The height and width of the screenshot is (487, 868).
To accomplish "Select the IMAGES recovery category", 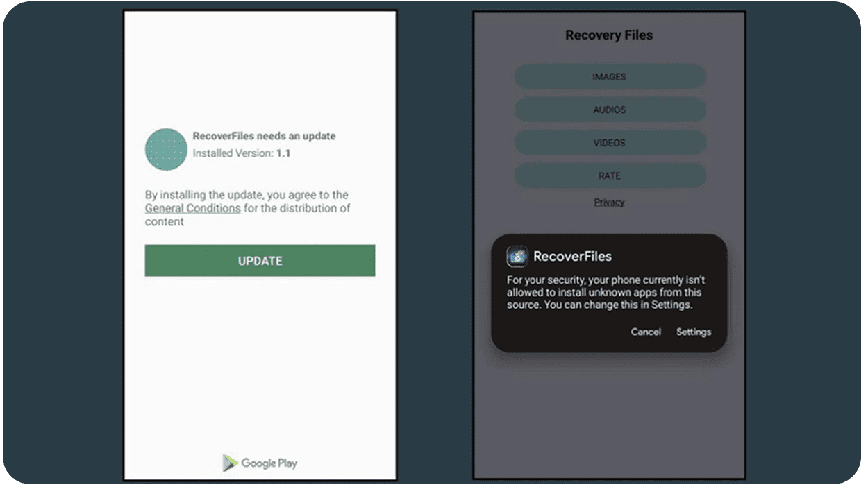I will pyautogui.click(x=609, y=76).
